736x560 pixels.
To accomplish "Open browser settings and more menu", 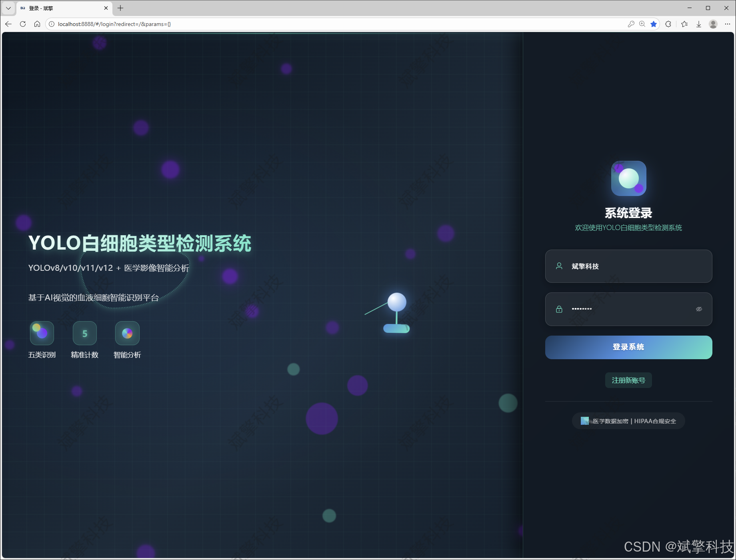I will click(x=728, y=24).
